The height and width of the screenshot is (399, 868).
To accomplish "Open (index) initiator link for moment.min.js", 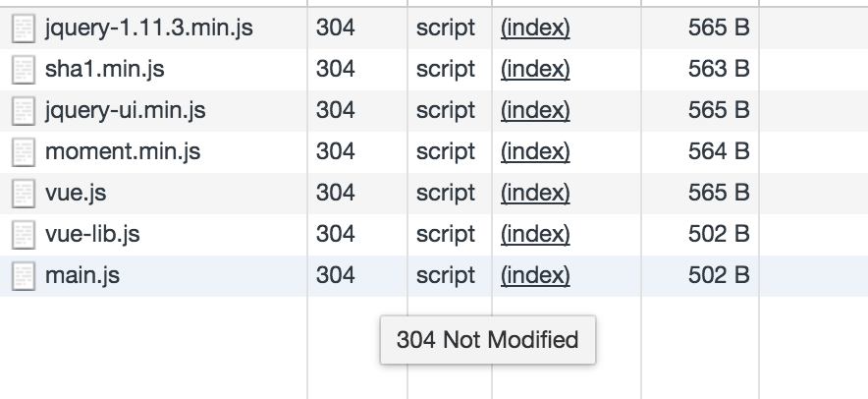I will pyautogui.click(x=535, y=151).
